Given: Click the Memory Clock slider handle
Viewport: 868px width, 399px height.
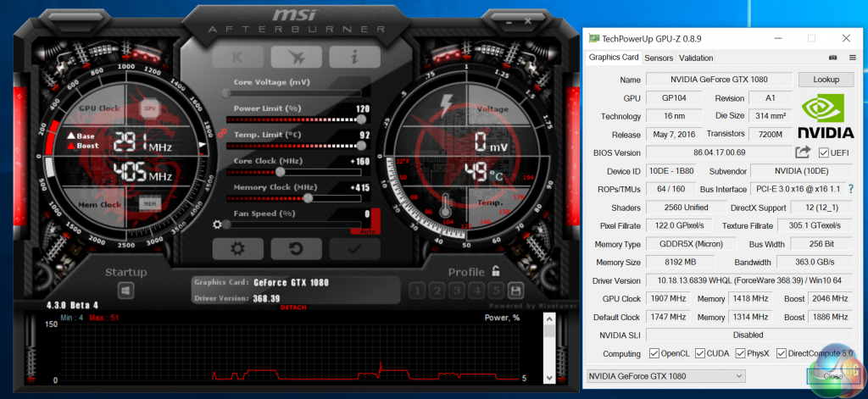Looking at the screenshot, I should [308, 198].
